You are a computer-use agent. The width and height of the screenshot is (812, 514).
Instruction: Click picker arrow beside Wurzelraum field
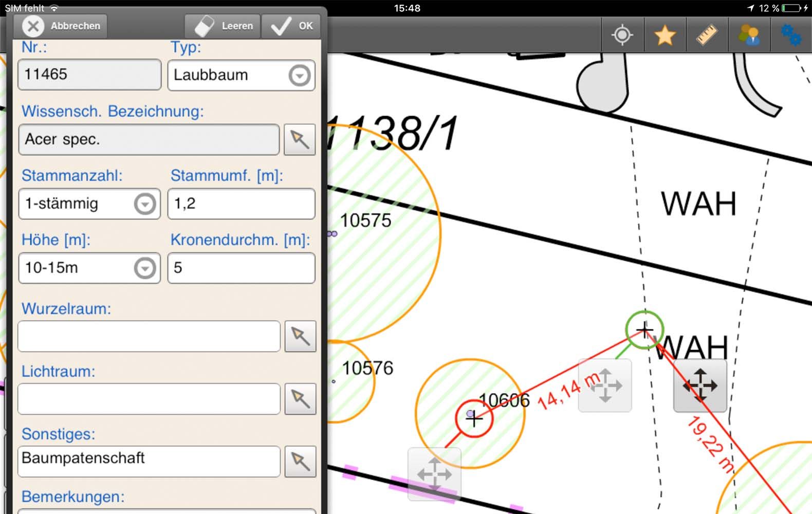click(300, 337)
